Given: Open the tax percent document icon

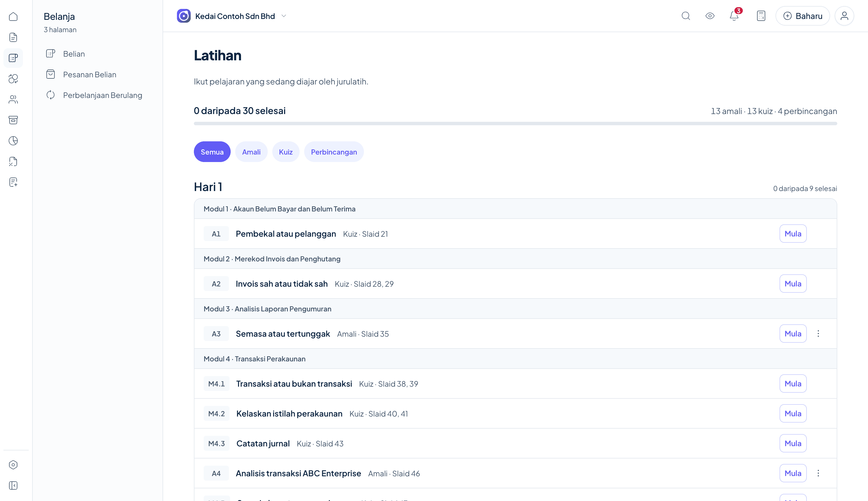Looking at the screenshot, I should (x=13, y=161).
